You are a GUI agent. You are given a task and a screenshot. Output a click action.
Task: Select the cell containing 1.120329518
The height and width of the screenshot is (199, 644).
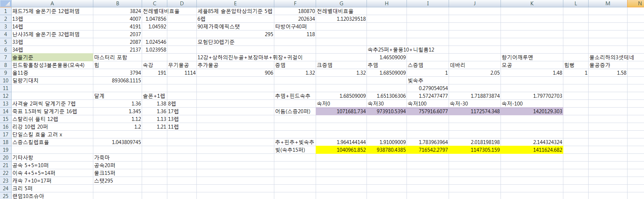[341, 19]
